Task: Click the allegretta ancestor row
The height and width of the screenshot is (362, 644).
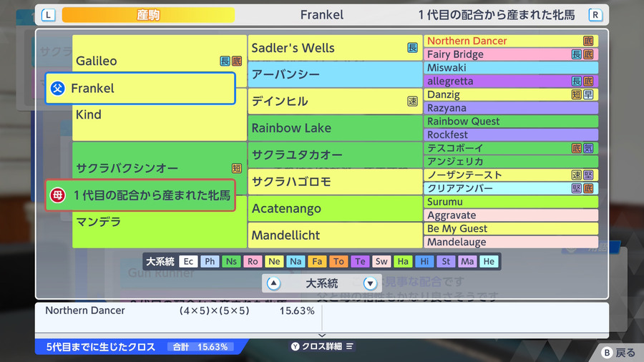Action: tap(511, 82)
